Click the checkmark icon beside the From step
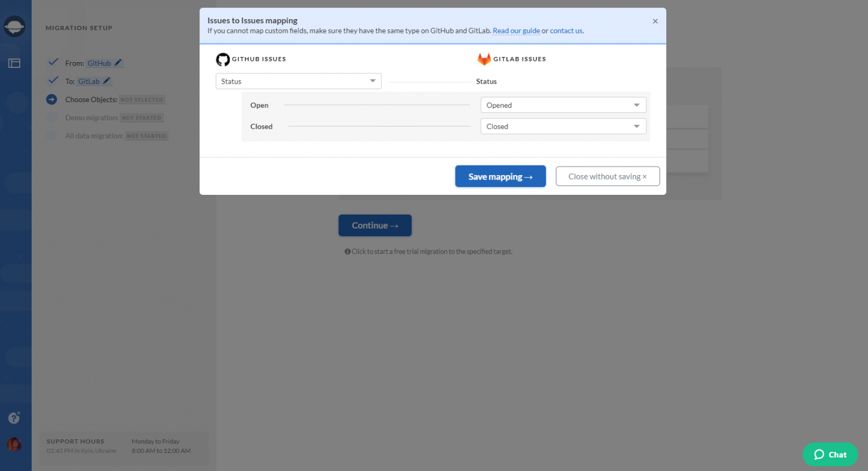The width and height of the screenshot is (868, 471). 53,62
